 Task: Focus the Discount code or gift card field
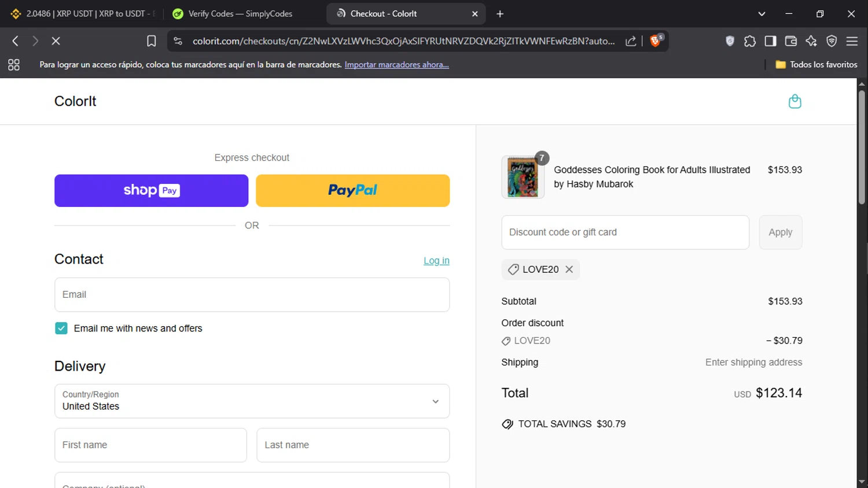(x=625, y=232)
